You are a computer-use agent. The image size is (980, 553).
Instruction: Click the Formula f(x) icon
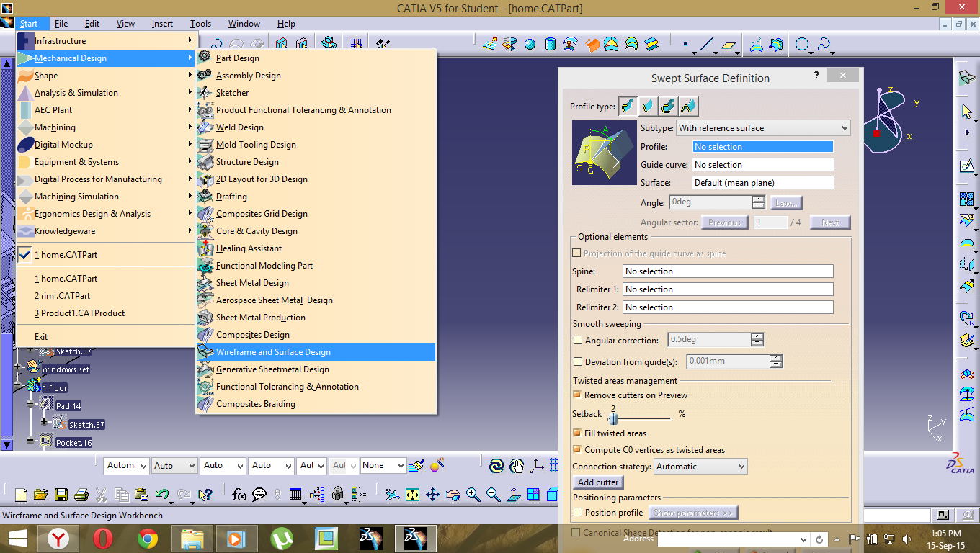pos(239,495)
